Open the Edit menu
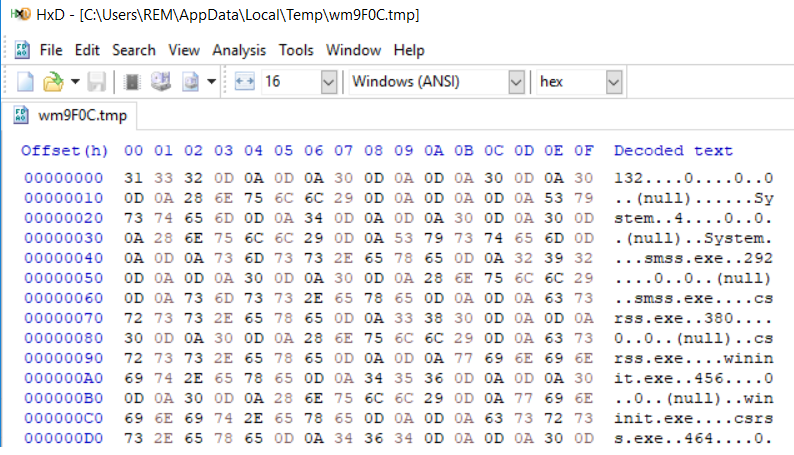Viewport: 794px width, 455px height. (x=87, y=50)
